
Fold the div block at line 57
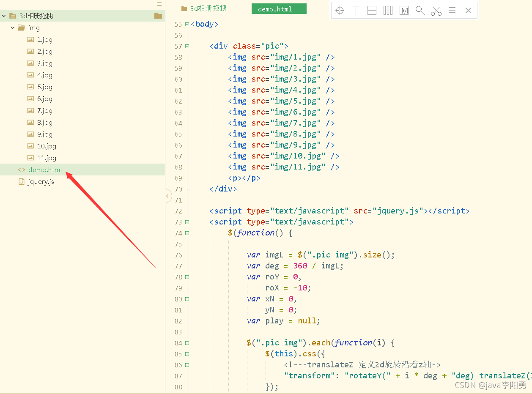(187, 47)
